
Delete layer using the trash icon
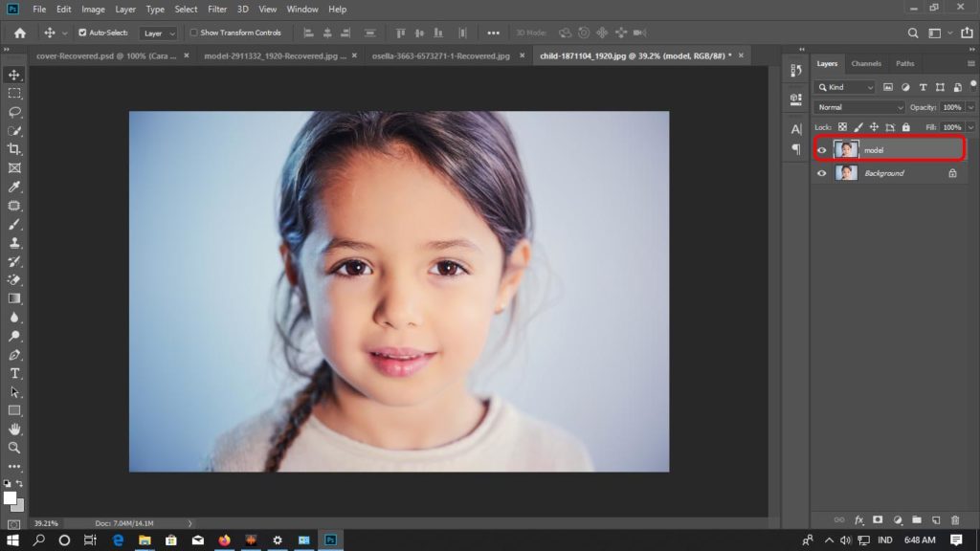(955, 519)
